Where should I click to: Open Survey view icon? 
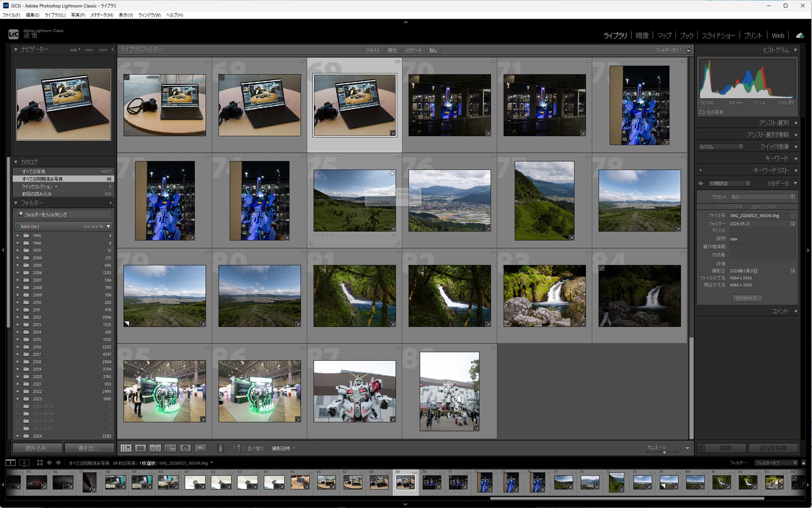[170, 448]
